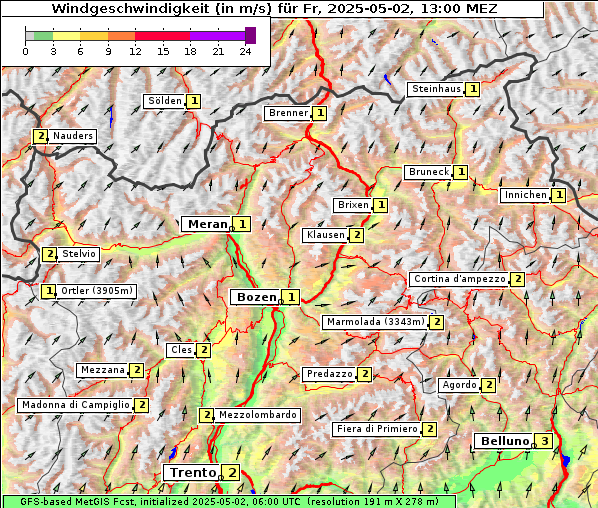This screenshot has height=508, width=598.
Task: Select the Cortina d'ampezzo label
Action: 460,279
